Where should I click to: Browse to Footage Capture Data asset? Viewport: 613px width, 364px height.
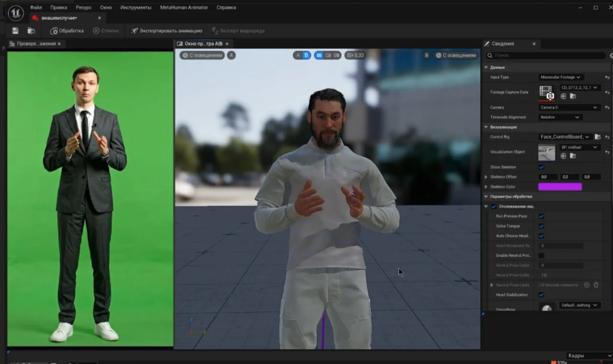click(x=573, y=96)
